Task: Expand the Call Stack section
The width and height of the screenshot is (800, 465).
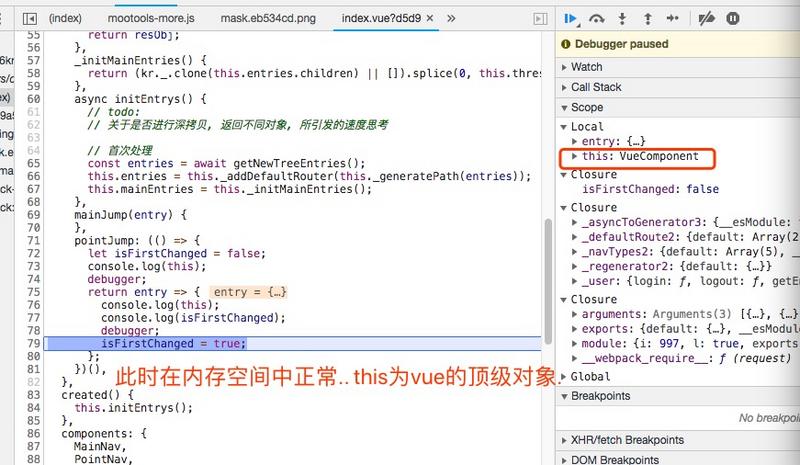Action: pos(564,88)
